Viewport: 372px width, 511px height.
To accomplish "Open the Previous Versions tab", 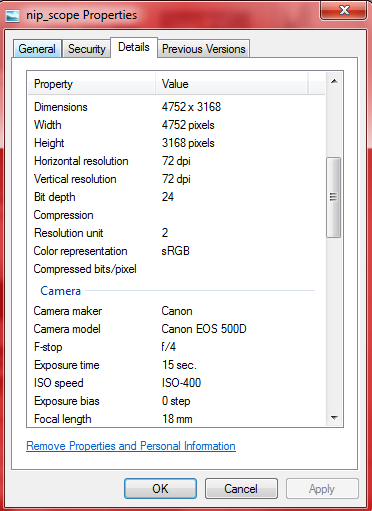I will coord(204,49).
